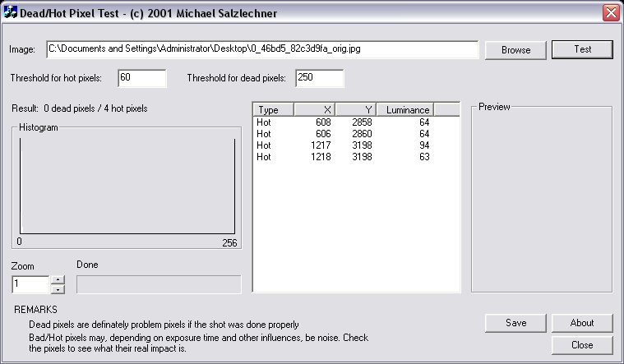
Task: Click the Zoom value field
Action: tap(30, 284)
